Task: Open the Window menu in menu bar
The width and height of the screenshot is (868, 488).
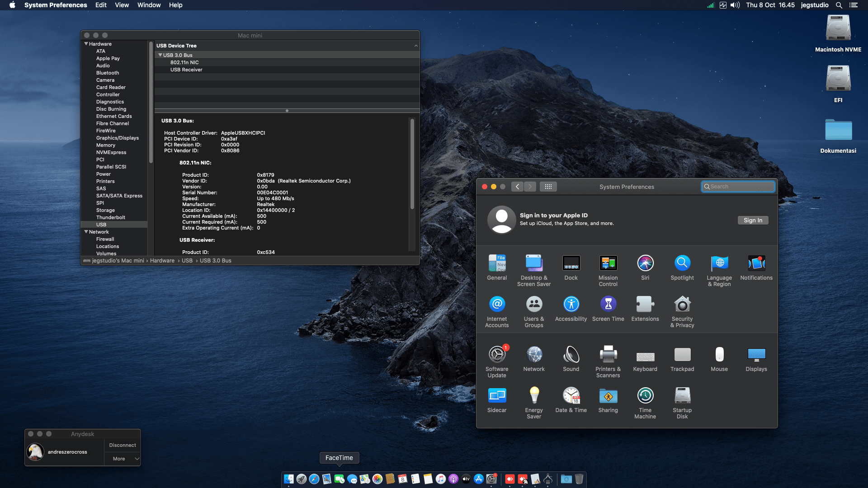Action: point(149,5)
